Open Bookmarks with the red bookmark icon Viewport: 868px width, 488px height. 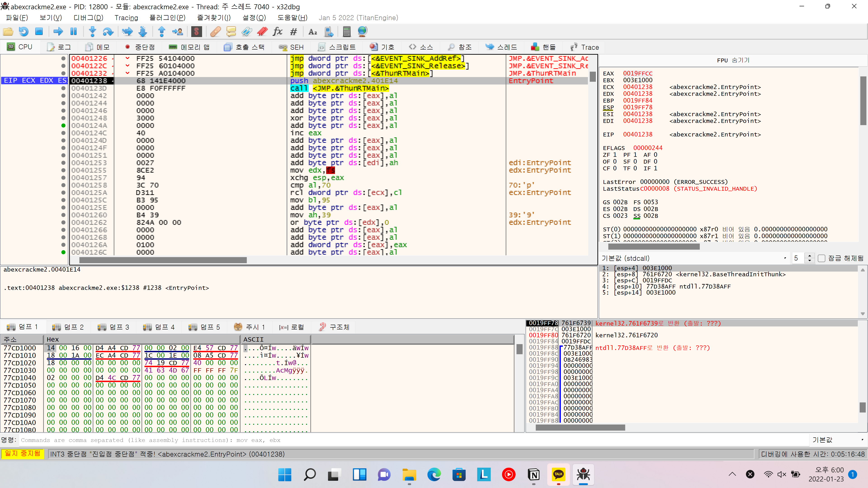262,32
